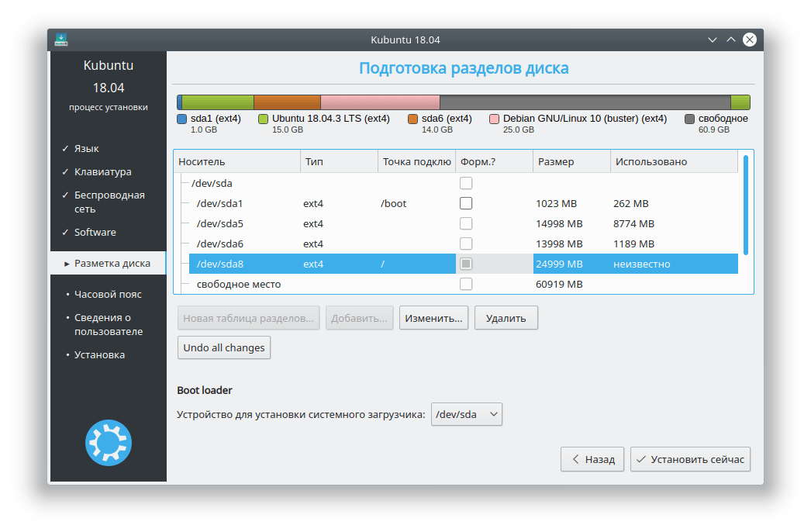Open the Software step in sidebar
Image resolution: width=811 pixels, height=532 pixels.
click(x=95, y=233)
